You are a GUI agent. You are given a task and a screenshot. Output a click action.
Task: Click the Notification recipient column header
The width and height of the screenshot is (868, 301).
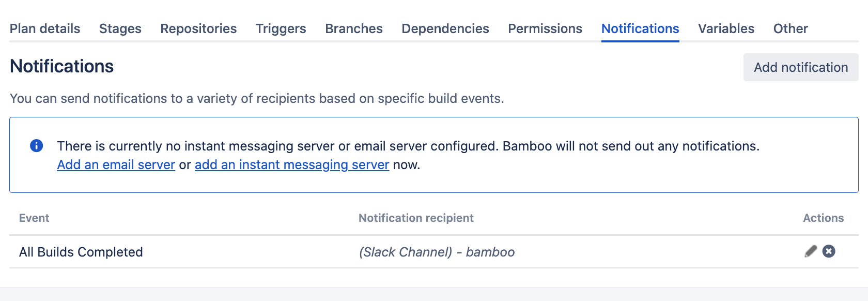416,218
